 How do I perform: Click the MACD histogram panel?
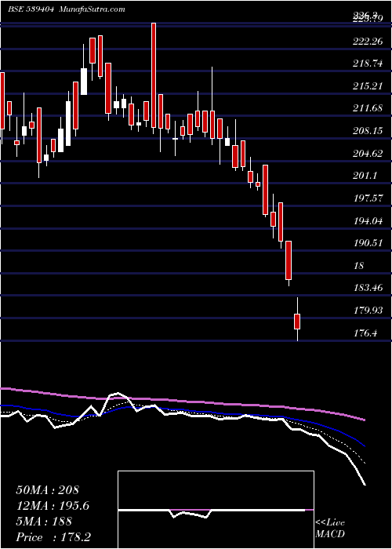[x=216, y=510]
